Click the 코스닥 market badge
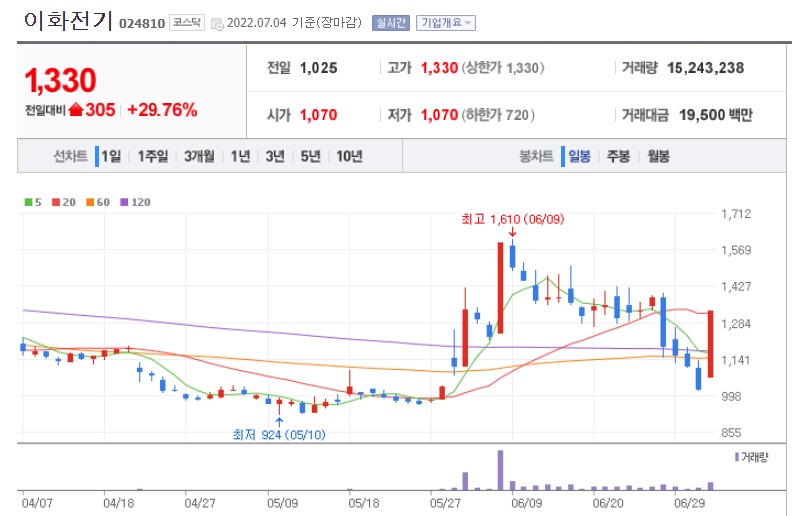This screenshot has height=516, width=792. coord(186,22)
